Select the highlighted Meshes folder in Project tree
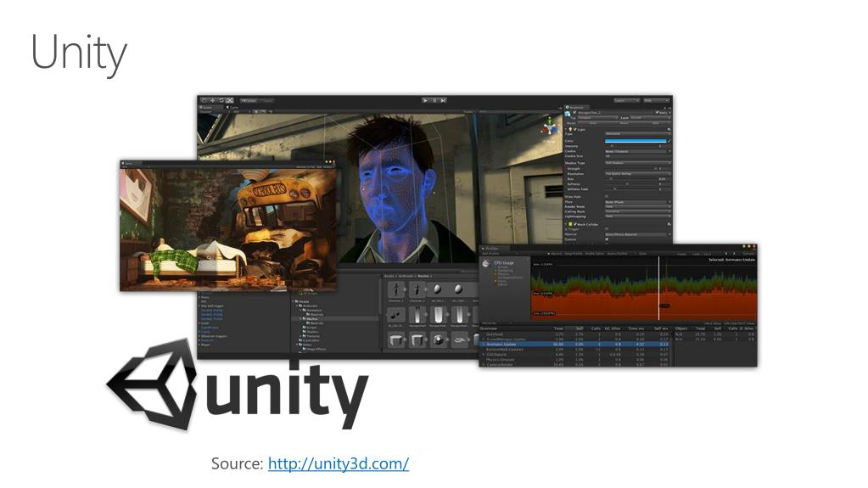The height and width of the screenshot is (488, 868). pos(311,318)
